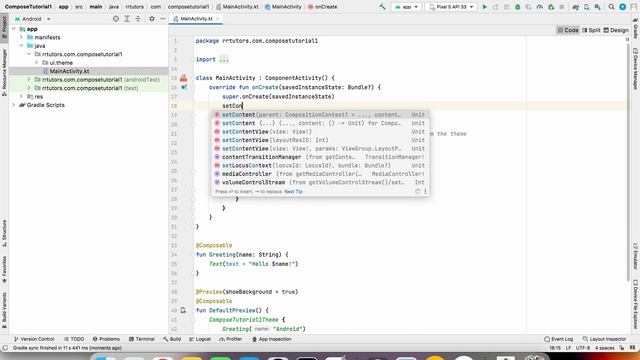Open the App Inspection tool window

271,339
